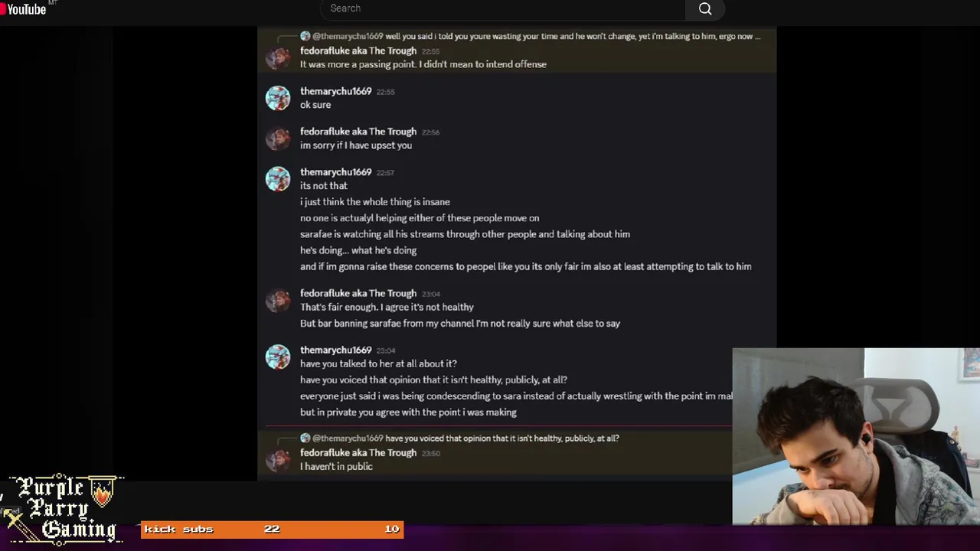Click the orange kick subs goal bar
980x551 pixels.
[x=272, y=529]
